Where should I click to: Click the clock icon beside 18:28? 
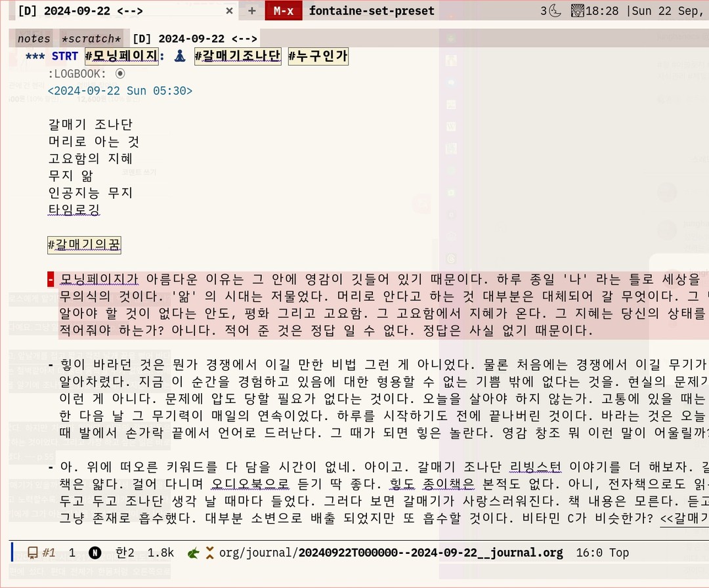[x=578, y=10]
